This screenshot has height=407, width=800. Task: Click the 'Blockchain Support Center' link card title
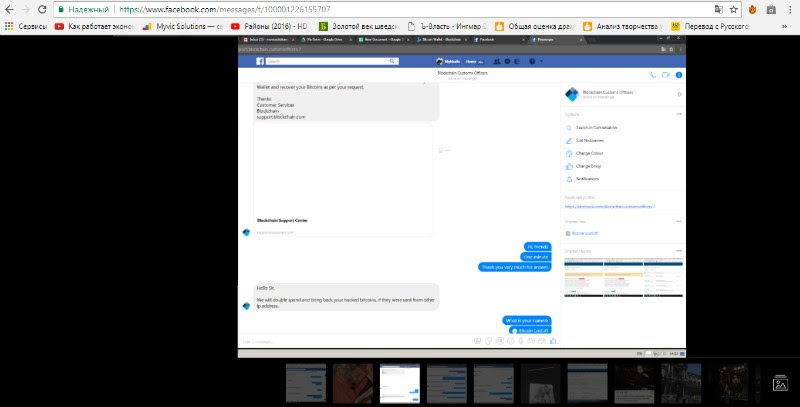[x=282, y=220]
